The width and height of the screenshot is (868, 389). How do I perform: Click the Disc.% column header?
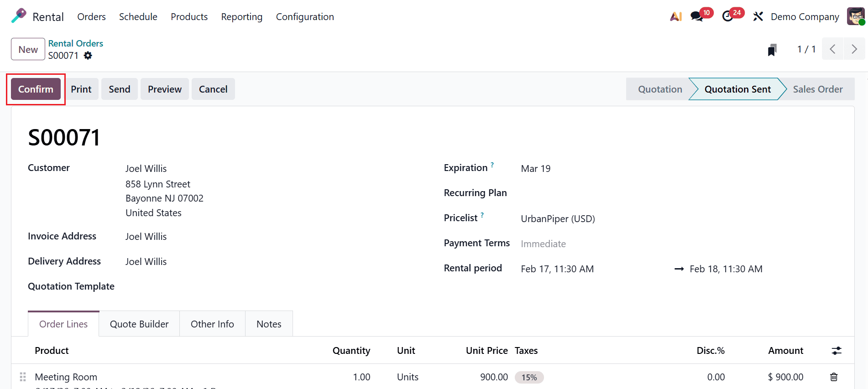tap(711, 350)
